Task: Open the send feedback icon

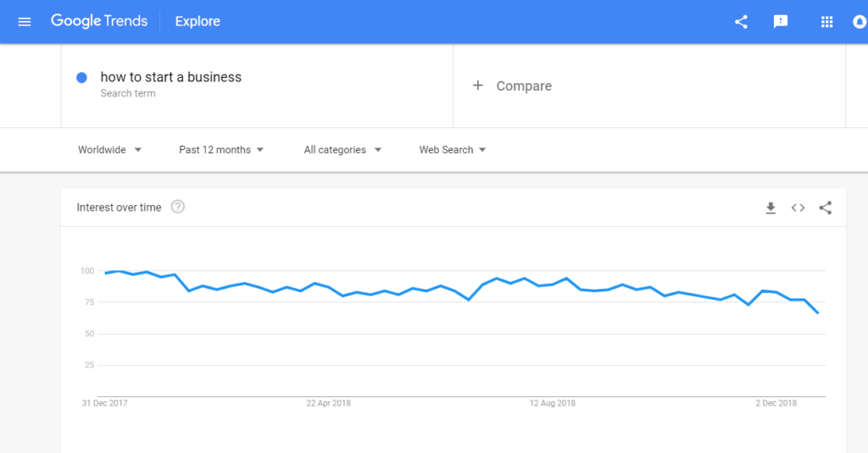Action: (x=781, y=22)
